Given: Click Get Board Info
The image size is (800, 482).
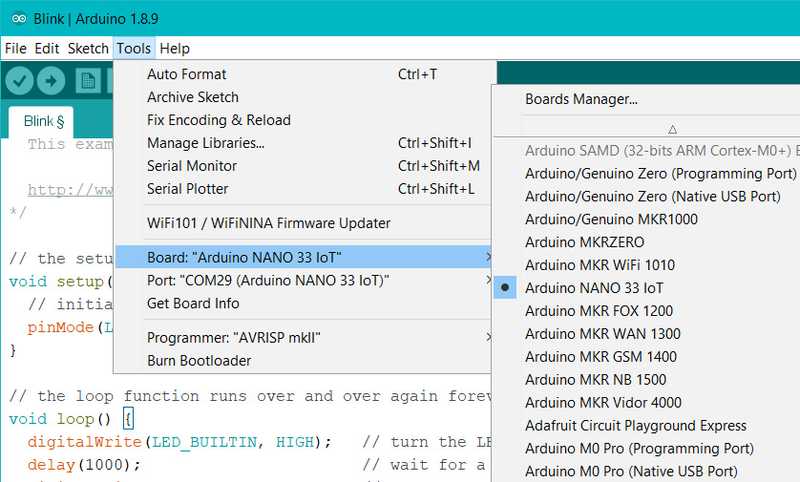Looking at the screenshot, I should (193, 303).
